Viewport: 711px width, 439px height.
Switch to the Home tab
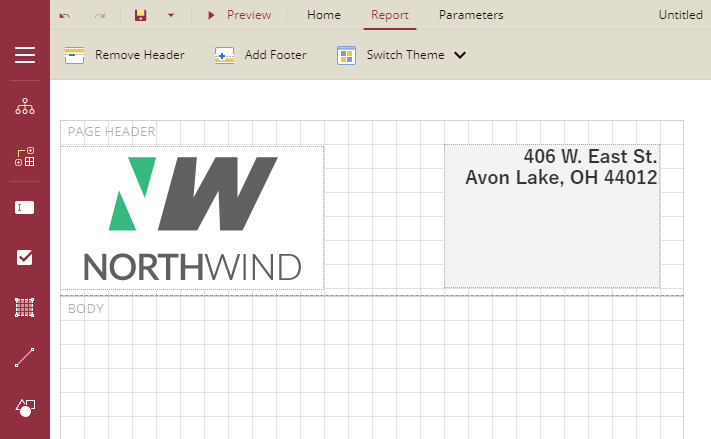324,15
